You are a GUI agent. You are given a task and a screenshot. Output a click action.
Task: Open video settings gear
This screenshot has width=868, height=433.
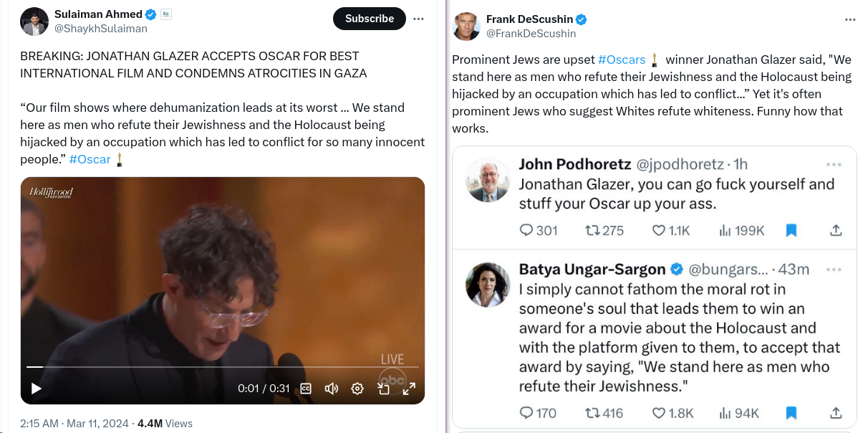coord(357,389)
